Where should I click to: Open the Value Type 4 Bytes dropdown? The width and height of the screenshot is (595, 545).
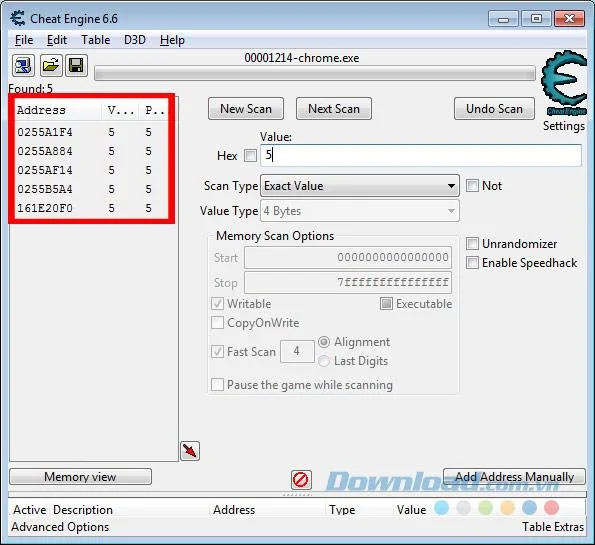click(x=360, y=211)
